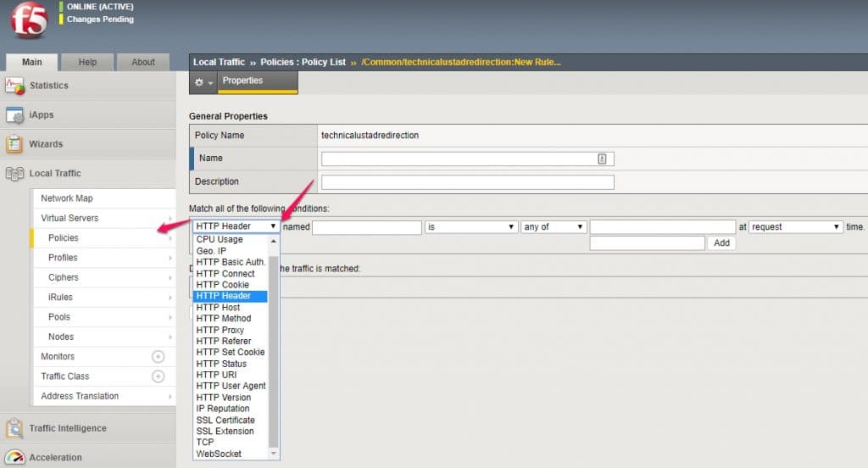Click the Acceleration gauge icon
Image resolution: width=868 pixels, height=468 pixels.
click(x=14, y=458)
